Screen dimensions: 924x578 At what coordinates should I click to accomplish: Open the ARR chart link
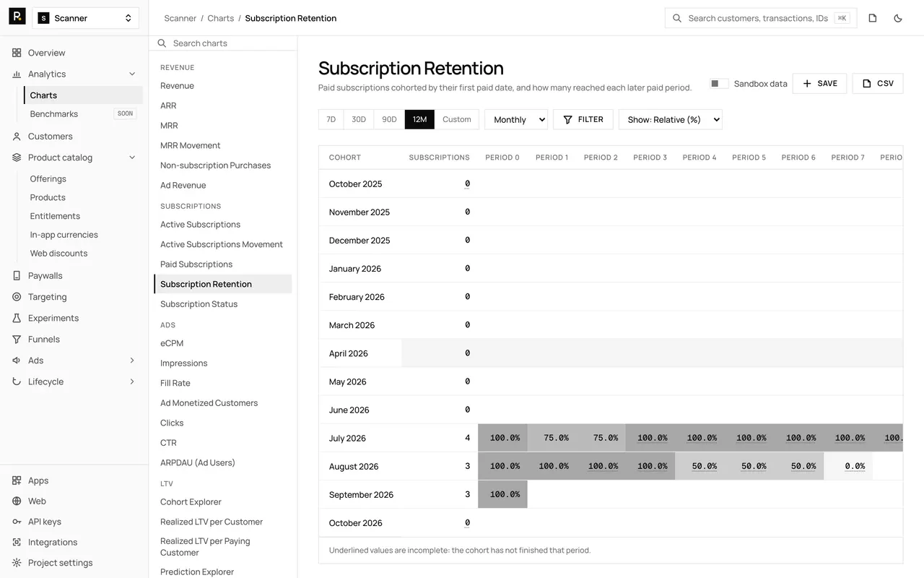[x=168, y=105]
